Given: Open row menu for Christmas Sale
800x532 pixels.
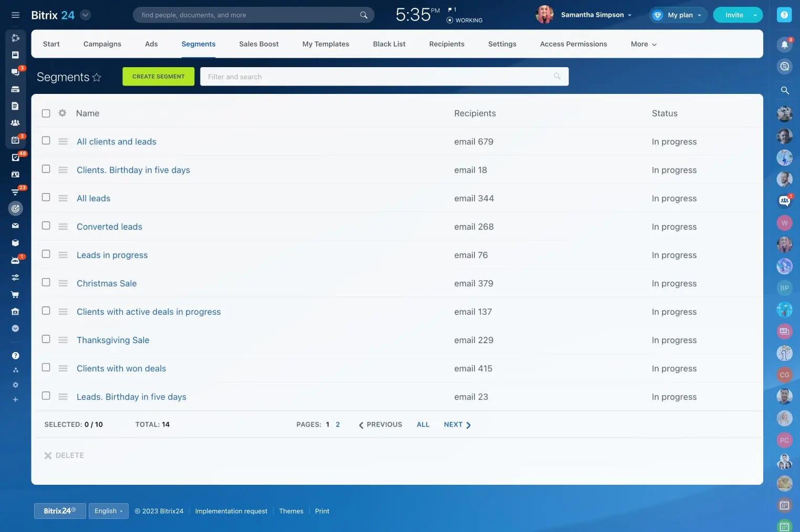Looking at the screenshot, I should point(63,283).
